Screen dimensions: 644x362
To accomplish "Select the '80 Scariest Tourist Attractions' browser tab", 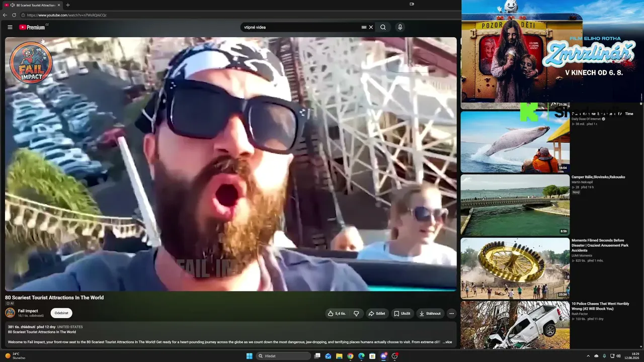I will [33, 5].
